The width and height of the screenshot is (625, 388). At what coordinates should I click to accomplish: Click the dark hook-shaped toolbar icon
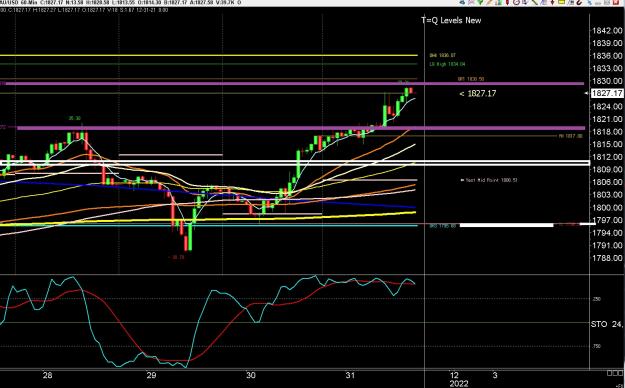coord(579,2)
